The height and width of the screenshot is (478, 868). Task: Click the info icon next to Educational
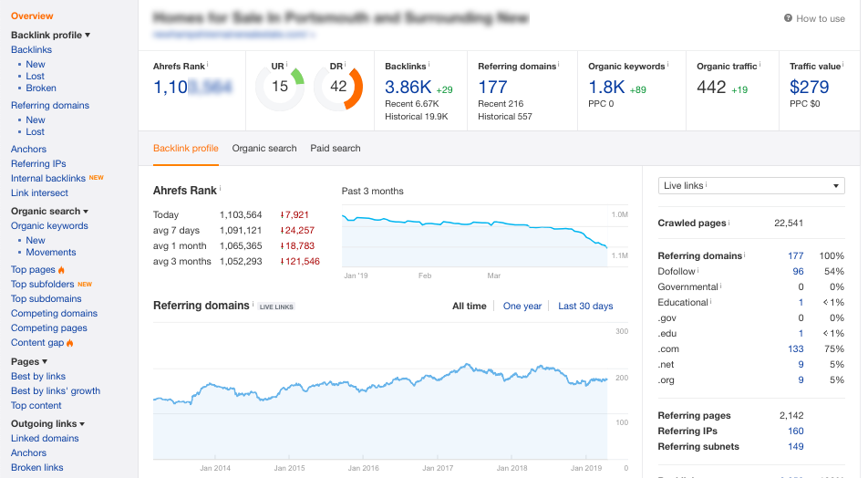[x=711, y=301]
